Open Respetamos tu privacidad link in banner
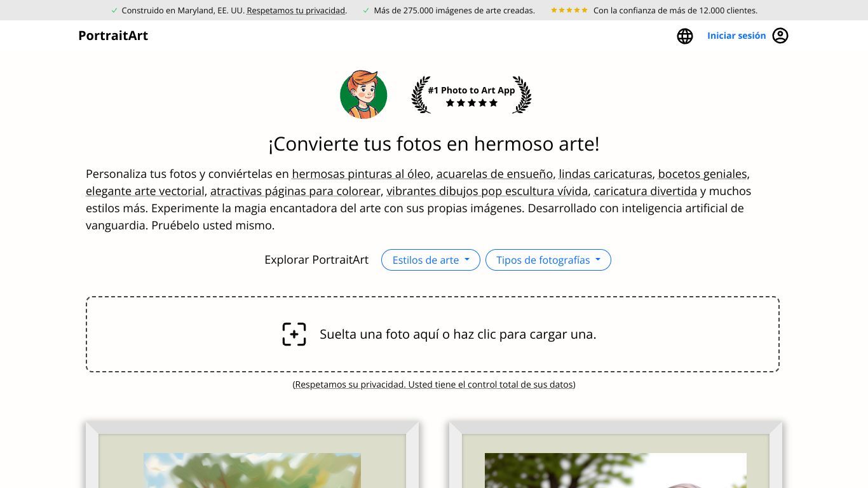The height and width of the screenshot is (488, 868). click(295, 10)
